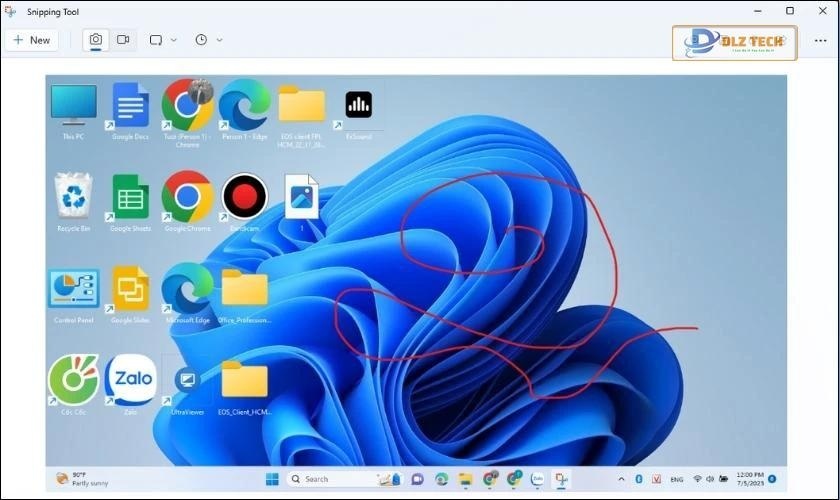
Task: Click the Cốc Cốc browser icon
Action: [x=73, y=380]
